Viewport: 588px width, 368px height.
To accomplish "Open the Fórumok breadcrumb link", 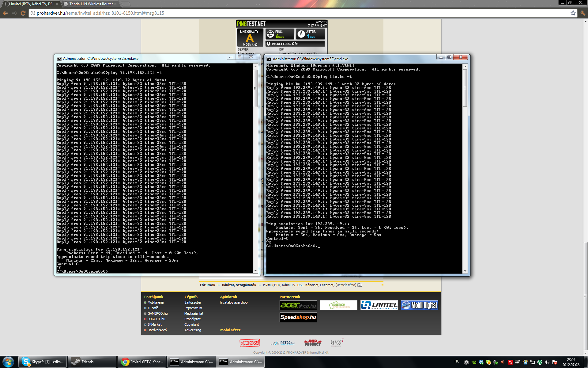I will coord(207,285).
